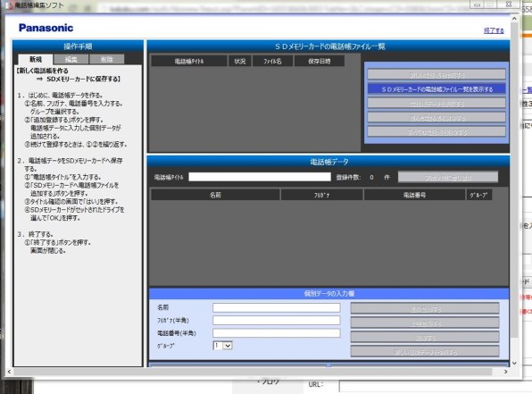
Task: Click the ファイル名 column header
Action: [272, 61]
